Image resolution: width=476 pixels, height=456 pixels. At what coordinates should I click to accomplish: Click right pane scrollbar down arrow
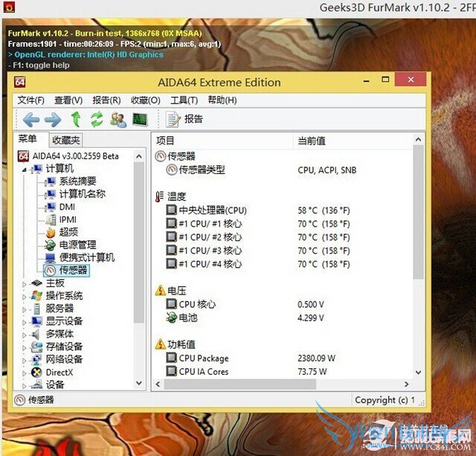coord(418,372)
